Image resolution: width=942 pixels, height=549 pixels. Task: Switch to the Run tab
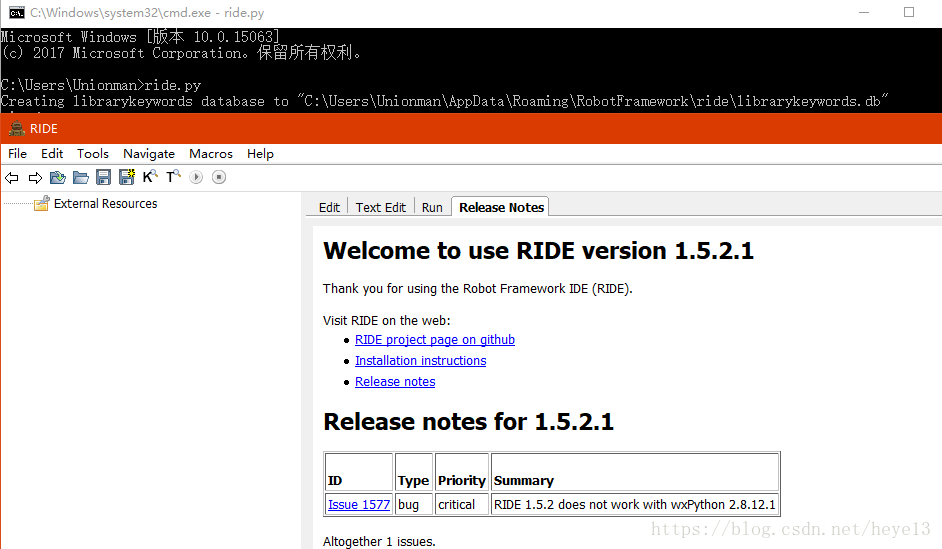tap(432, 207)
